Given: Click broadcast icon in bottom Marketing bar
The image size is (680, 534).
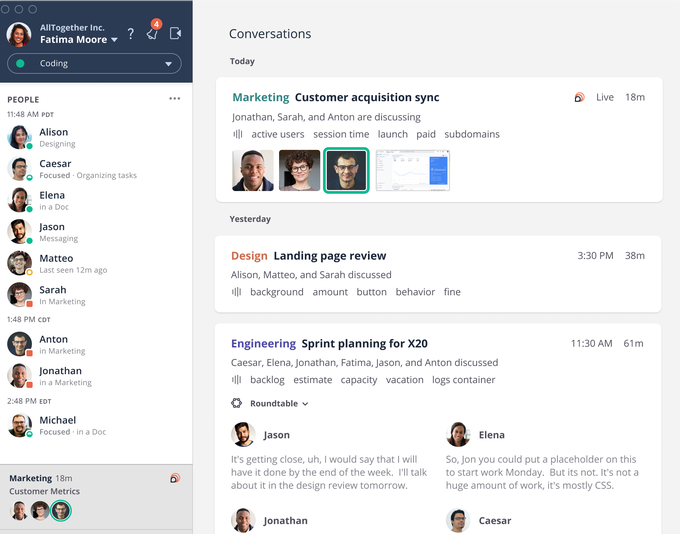Looking at the screenshot, I should pyautogui.click(x=175, y=479).
